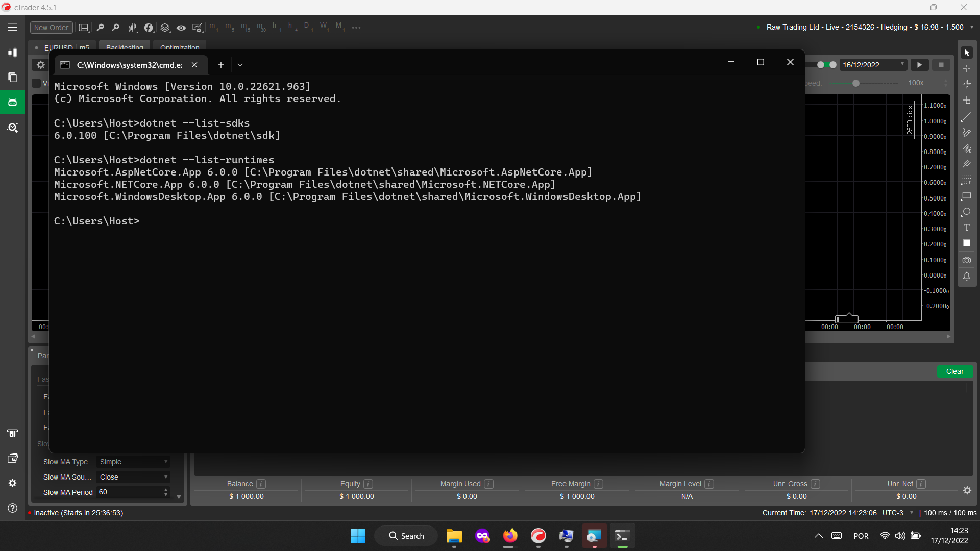980x551 pixels.
Task: Open File Explorer from the taskbar
Action: 454,536
